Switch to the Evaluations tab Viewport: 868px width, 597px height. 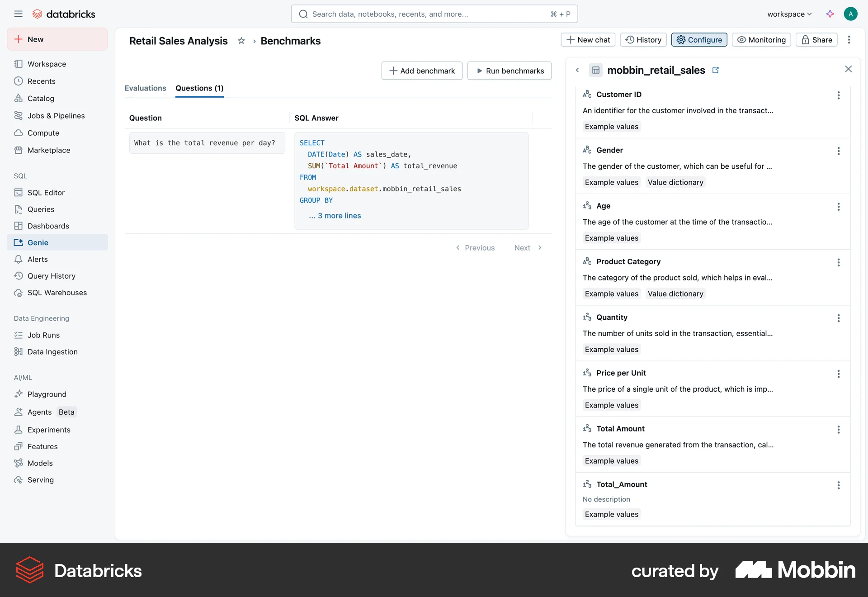click(145, 88)
